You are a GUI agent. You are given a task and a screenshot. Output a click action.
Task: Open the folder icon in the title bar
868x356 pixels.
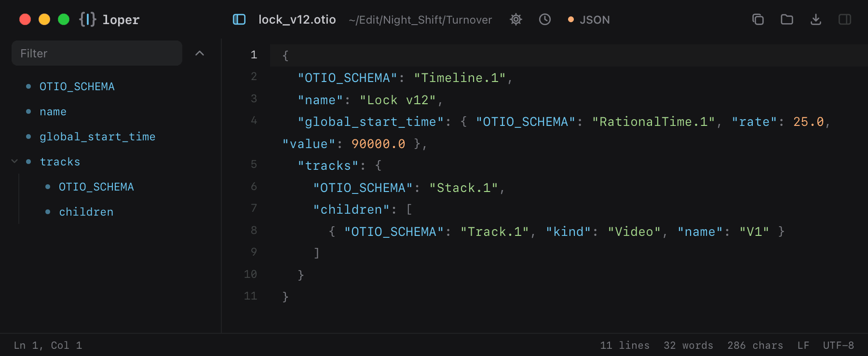pyautogui.click(x=787, y=19)
